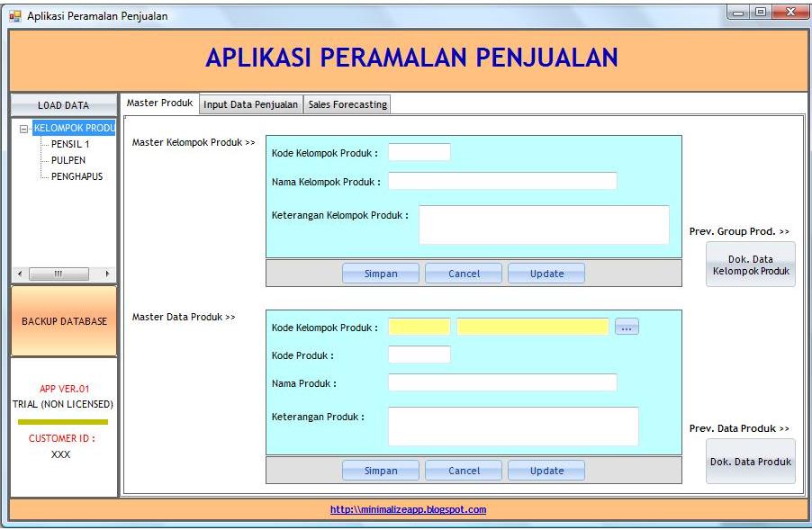This screenshot has height=530, width=812.
Task: Open the Sales Forecasting tab
Action: pos(347,104)
